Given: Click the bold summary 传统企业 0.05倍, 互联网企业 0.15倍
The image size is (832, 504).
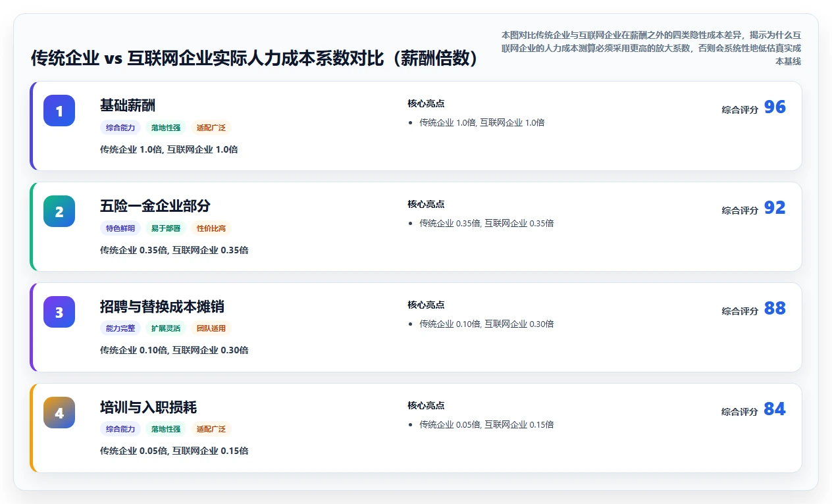Looking at the screenshot, I should point(174,451).
